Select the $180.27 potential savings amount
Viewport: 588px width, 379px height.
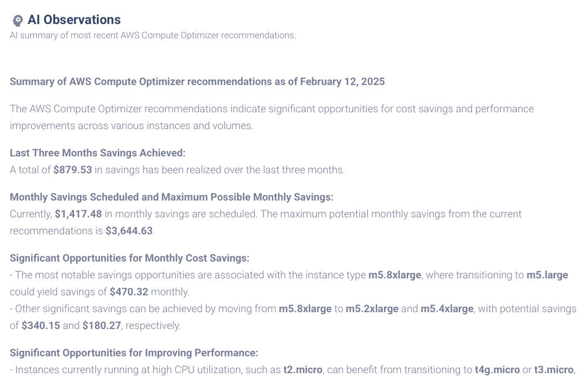coord(102,326)
